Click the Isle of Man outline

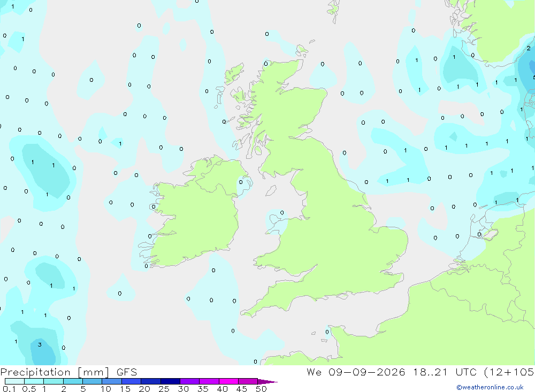tap(271, 190)
